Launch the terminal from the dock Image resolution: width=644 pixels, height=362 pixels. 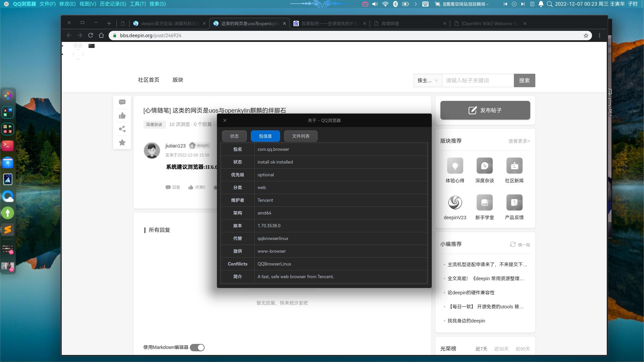pos(8,146)
